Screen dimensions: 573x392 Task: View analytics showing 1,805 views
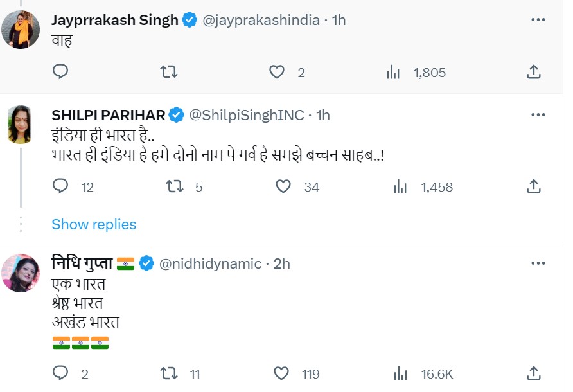tap(416, 72)
